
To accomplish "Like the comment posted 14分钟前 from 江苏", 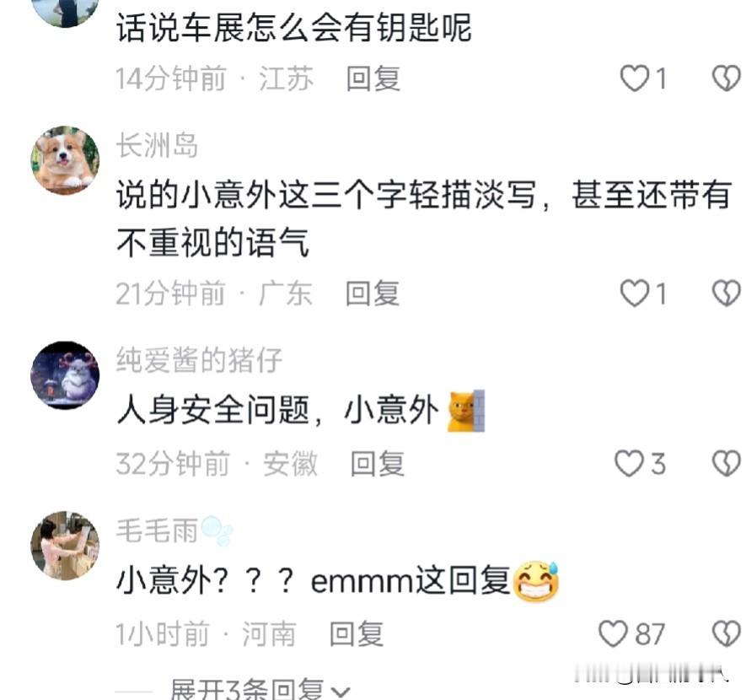I will pos(635,78).
